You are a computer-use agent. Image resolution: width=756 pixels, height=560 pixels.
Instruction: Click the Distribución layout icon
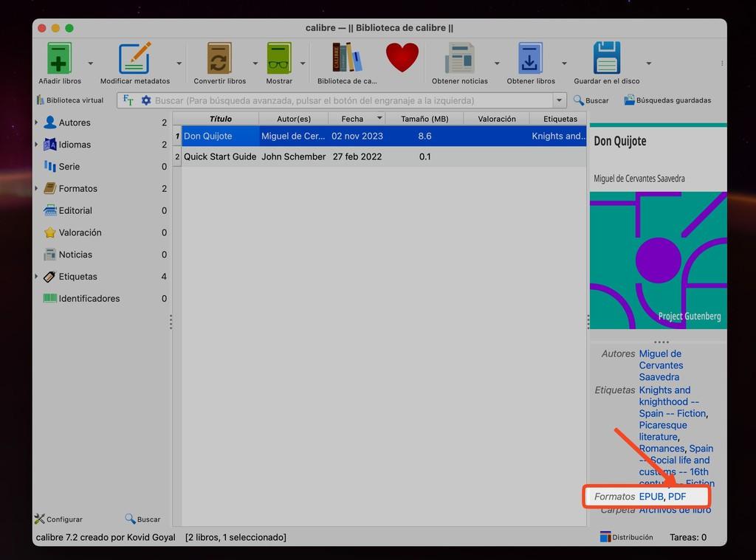pos(605,537)
